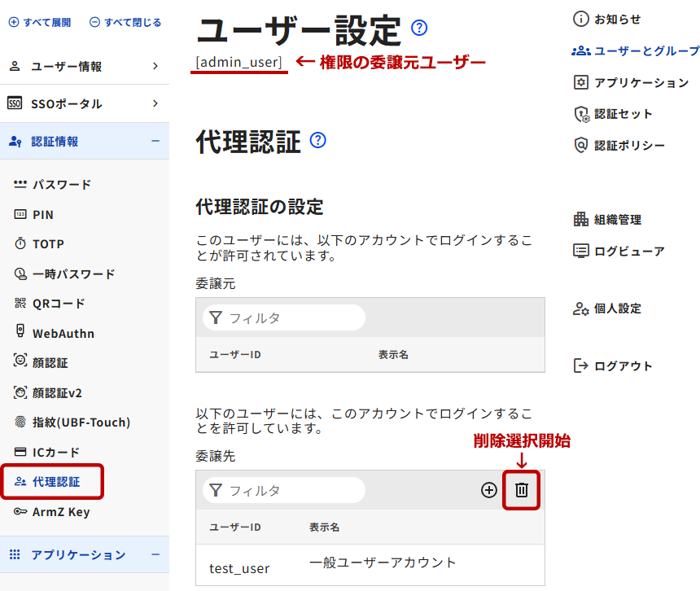Viewport: 700px width, 591px height.
Task: Click help icon next to ユーザー設定 title
Action: 419,28
